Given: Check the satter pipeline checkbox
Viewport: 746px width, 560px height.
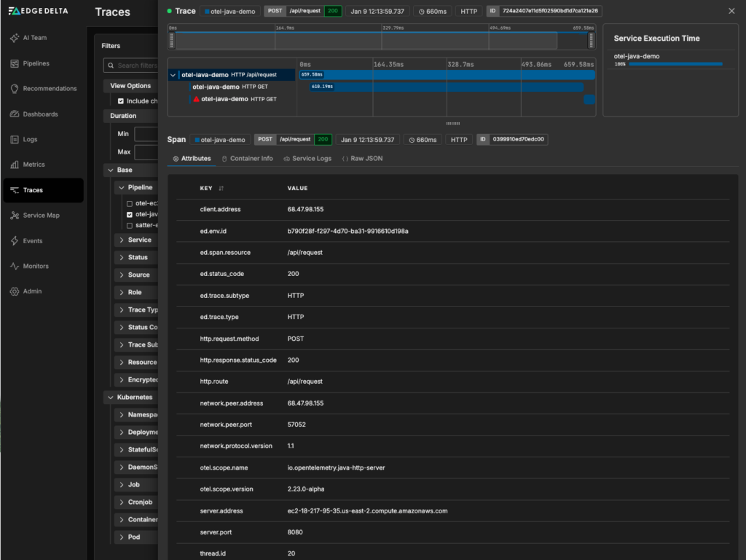Looking at the screenshot, I should (130, 226).
